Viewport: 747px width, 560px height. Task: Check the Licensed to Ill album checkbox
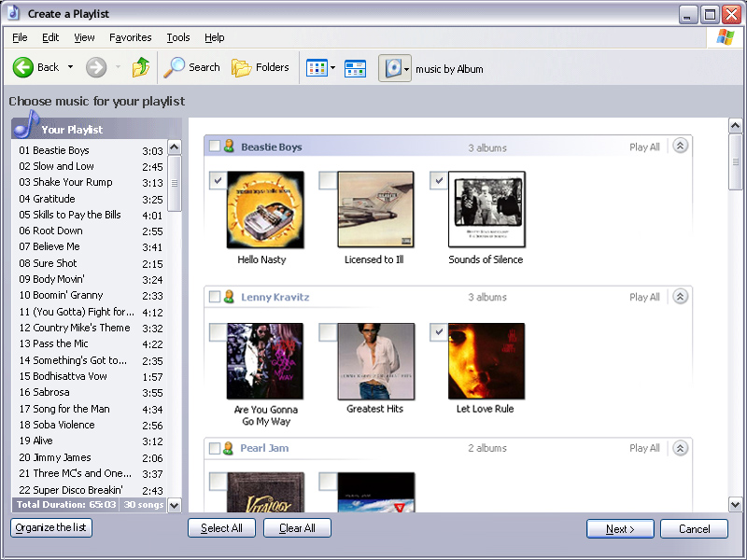point(328,180)
